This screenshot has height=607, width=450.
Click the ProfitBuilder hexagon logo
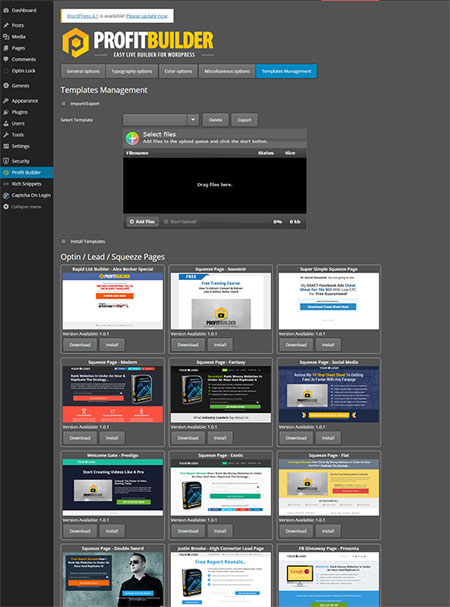(76, 43)
